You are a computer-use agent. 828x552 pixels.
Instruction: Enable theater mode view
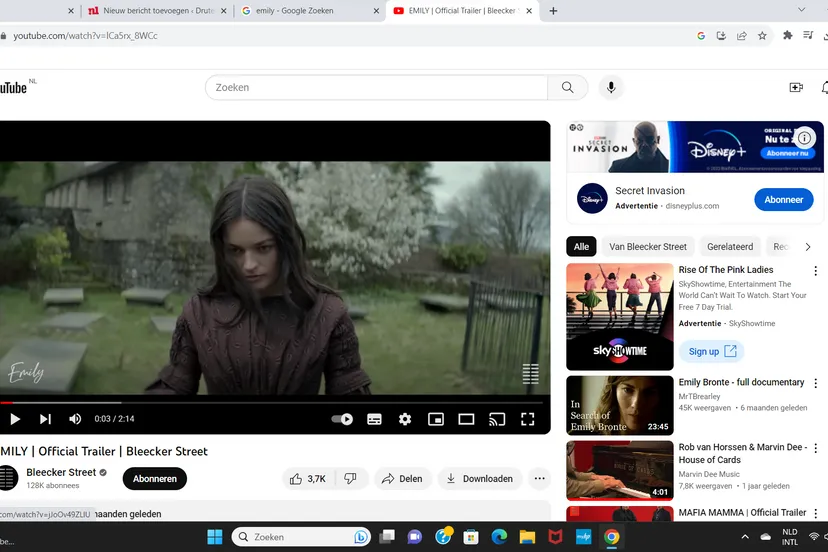(466, 419)
